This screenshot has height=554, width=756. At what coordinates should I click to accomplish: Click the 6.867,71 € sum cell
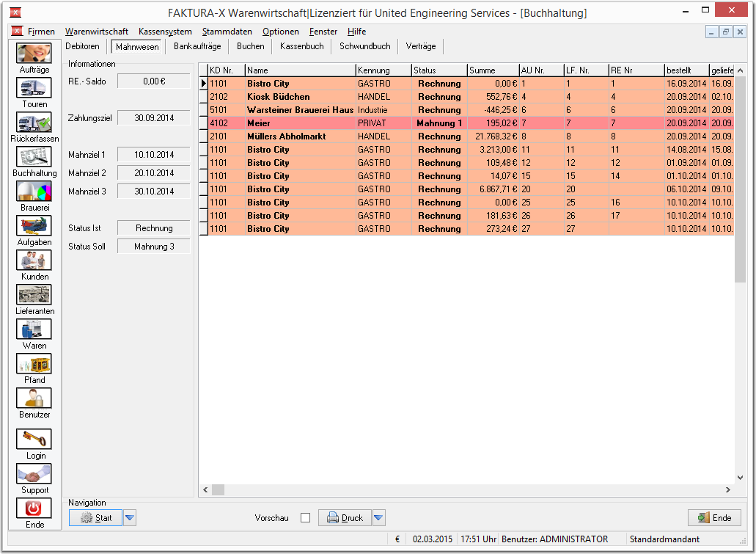coord(493,189)
